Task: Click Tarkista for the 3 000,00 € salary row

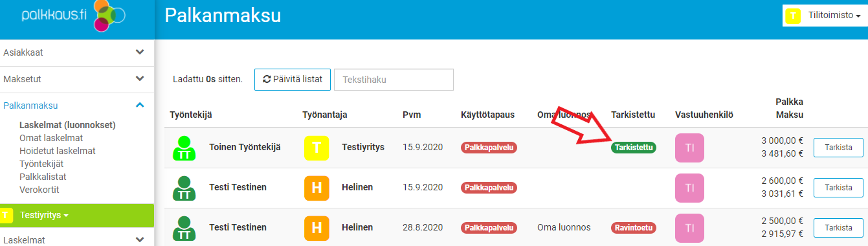Action: tap(838, 148)
